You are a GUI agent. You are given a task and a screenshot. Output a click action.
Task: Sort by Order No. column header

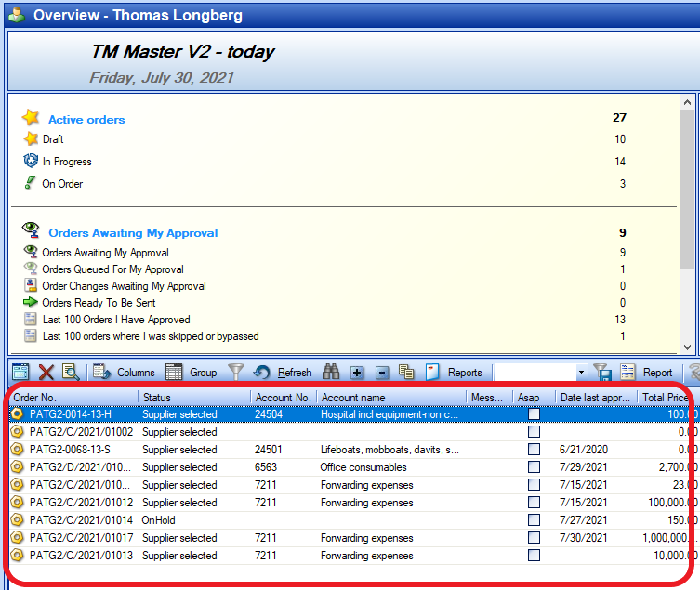point(73,397)
